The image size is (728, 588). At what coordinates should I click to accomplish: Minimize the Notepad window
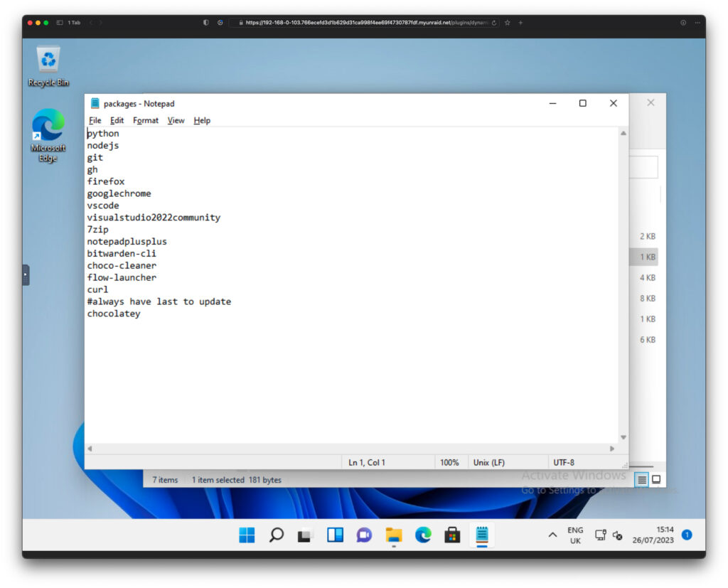click(x=552, y=103)
